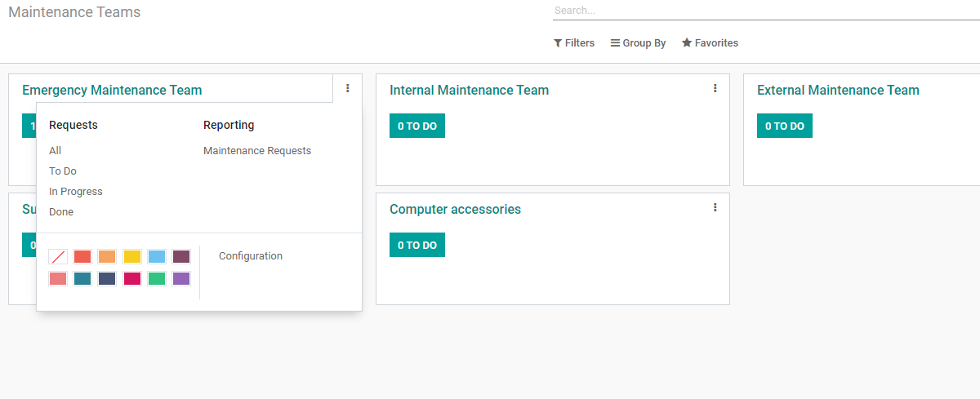Open External Maintenance Team title link
980x399 pixels.
838,91
